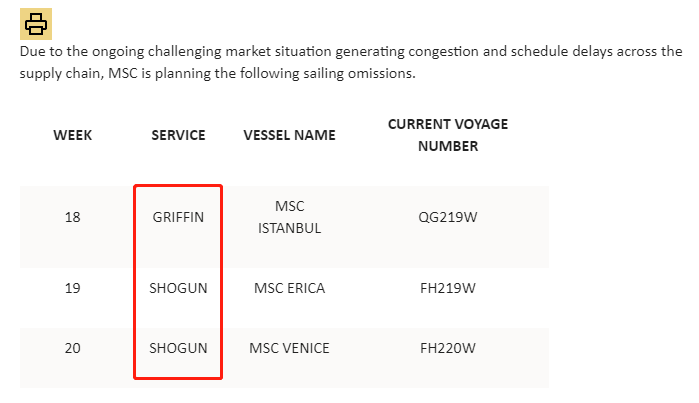Click SHOGUN in the week 19 row

[179, 289]
